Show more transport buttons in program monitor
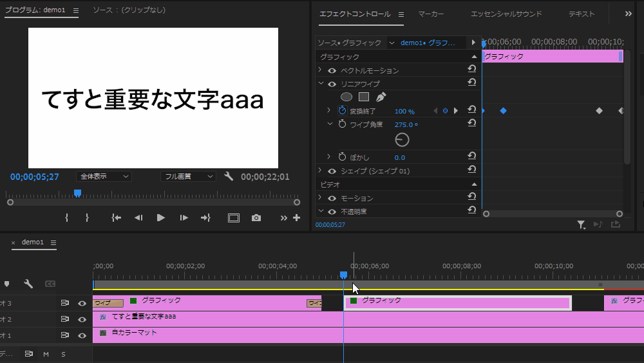 (x=284, y=218)
